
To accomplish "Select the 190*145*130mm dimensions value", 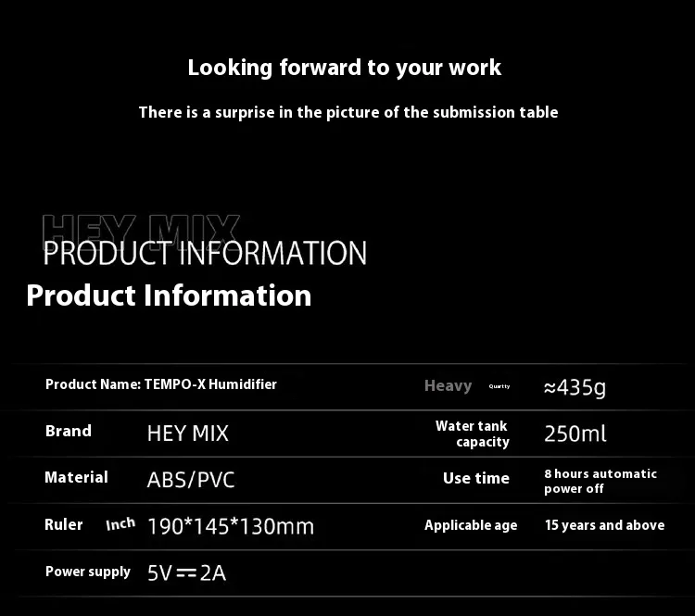I will pos(230,526).
